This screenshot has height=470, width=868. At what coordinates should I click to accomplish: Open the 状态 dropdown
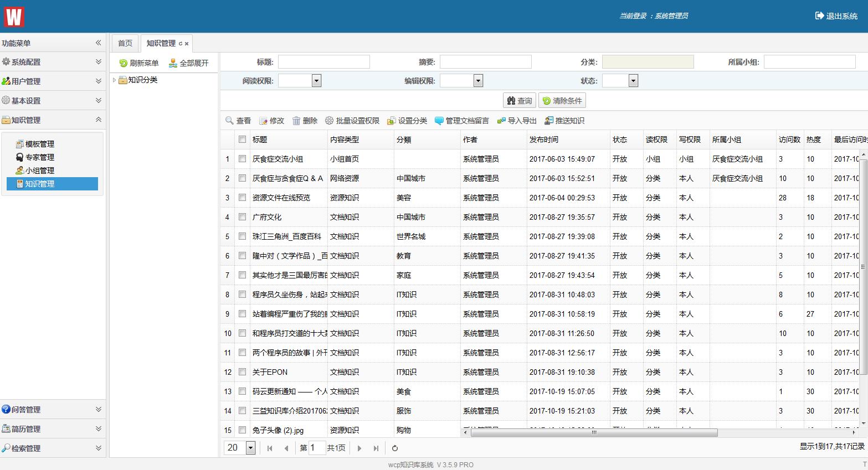pos(633,81)
